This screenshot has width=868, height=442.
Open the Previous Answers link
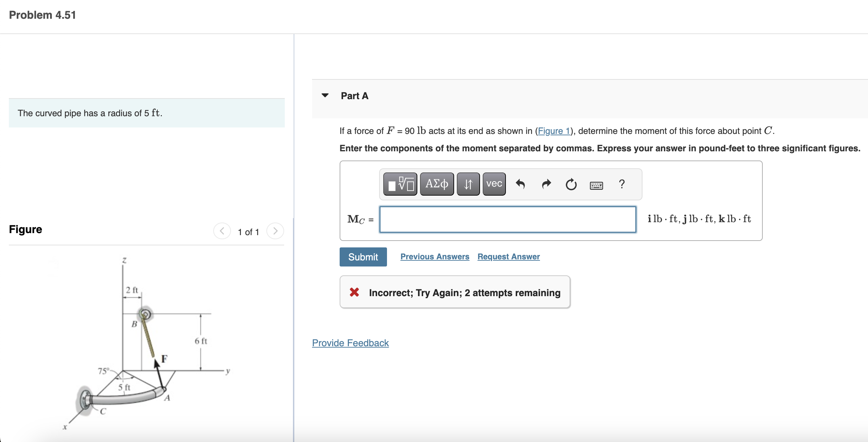435,257
